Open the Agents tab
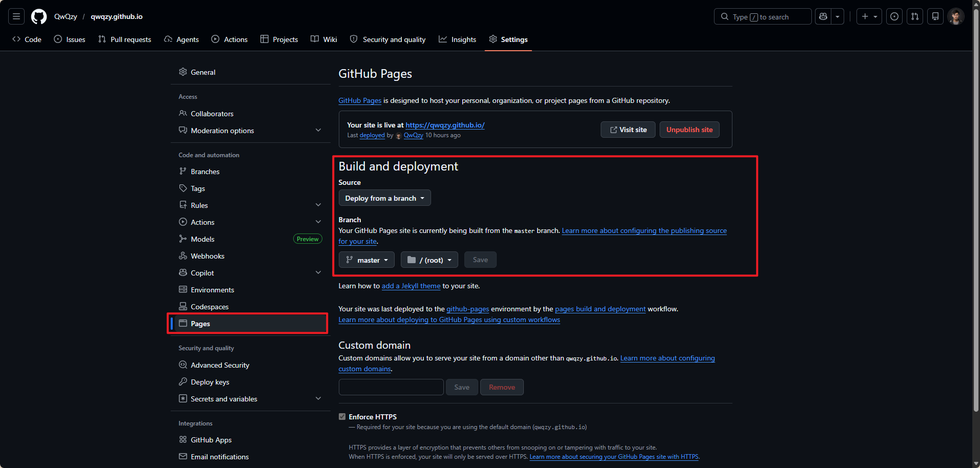Image resolution: width=980 pixels, height=468 pixels. click(x=181, y=39)
